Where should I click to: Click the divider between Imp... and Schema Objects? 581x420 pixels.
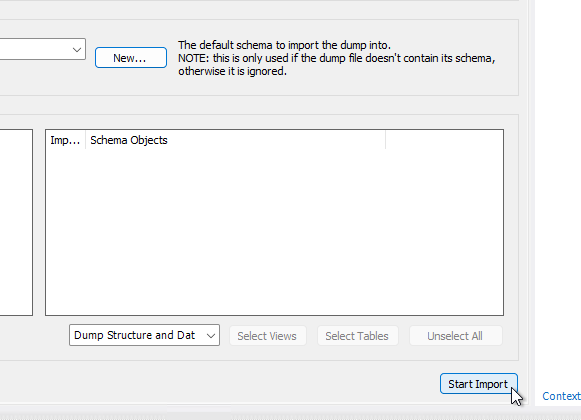coord(86,140)
